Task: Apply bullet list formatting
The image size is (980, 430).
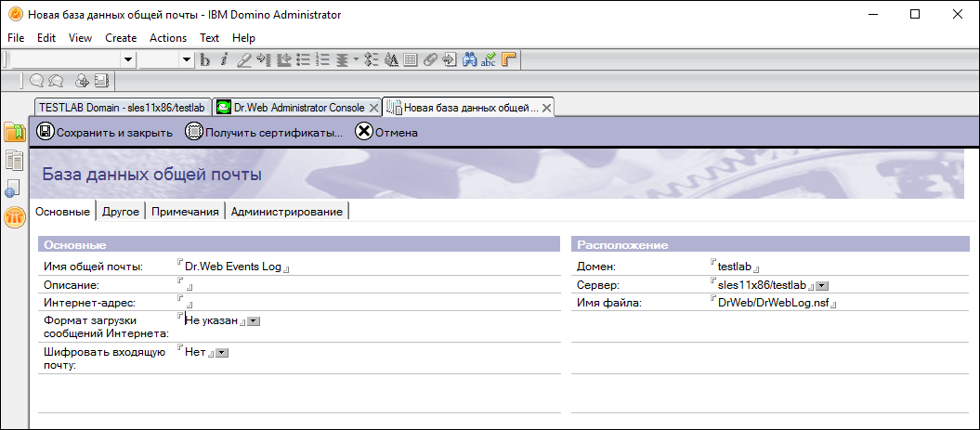Action: (x=304, y=59)
